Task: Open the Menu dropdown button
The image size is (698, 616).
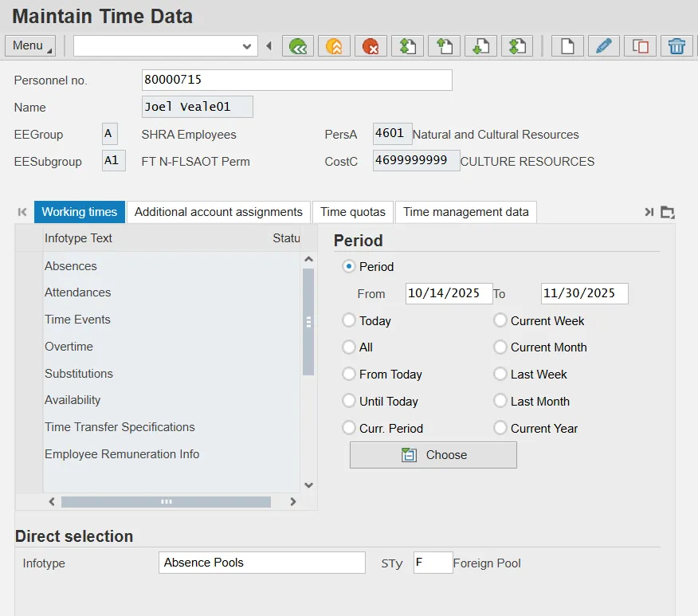Action: tap(30, 46)
